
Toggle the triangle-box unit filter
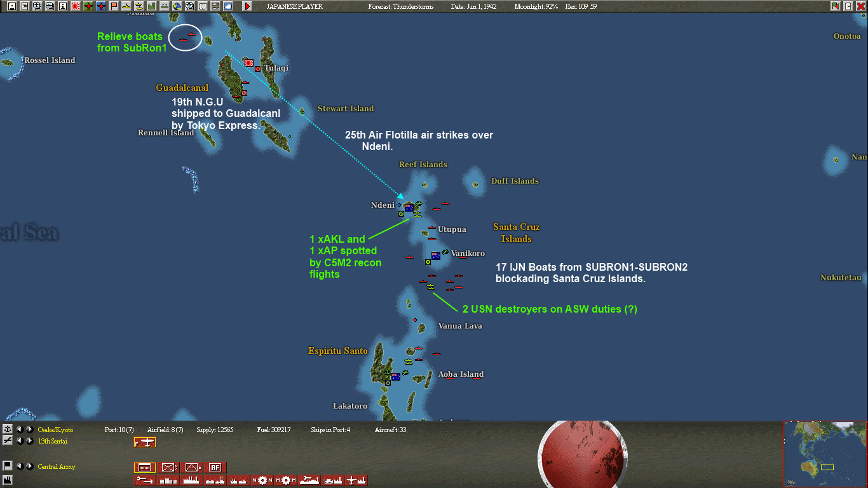pyautogui.click(x=193, y=468)
